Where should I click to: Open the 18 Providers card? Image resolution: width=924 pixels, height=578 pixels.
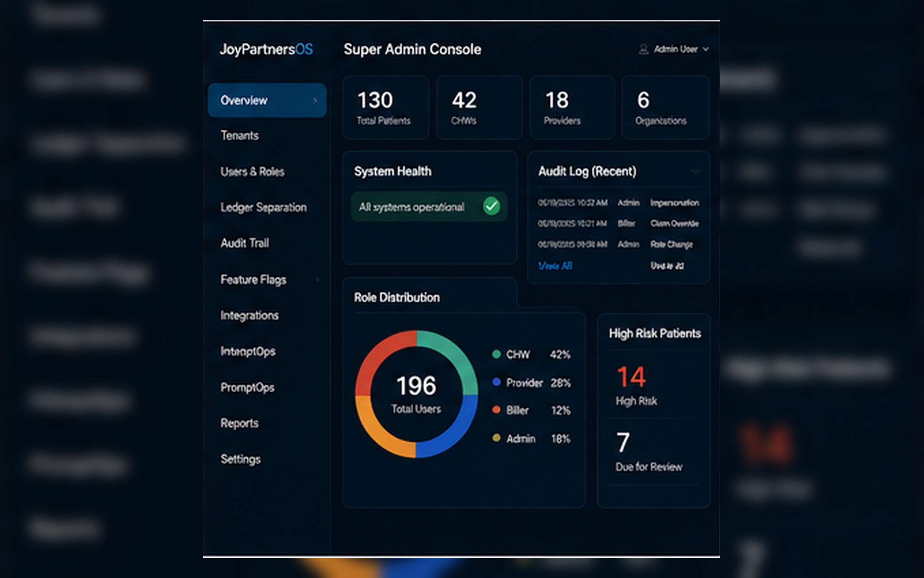pos(572,108)
